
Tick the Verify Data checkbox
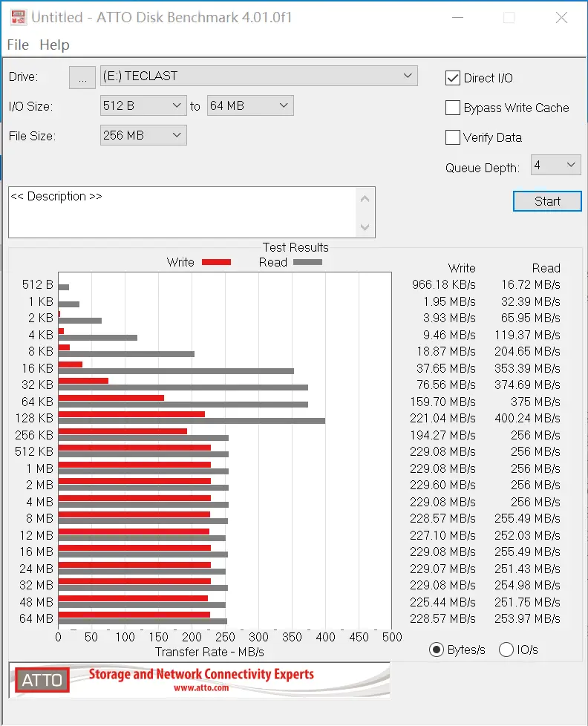452,137
